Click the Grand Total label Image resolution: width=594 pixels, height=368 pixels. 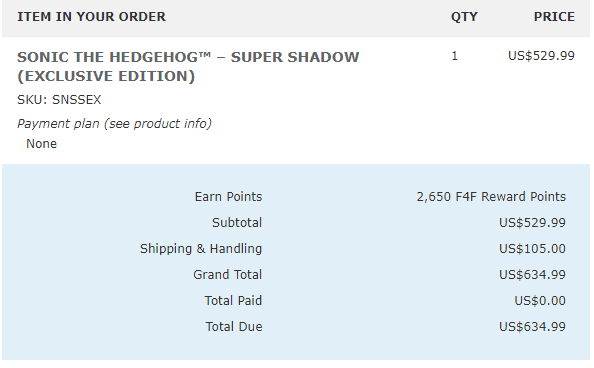coord(227,274)
